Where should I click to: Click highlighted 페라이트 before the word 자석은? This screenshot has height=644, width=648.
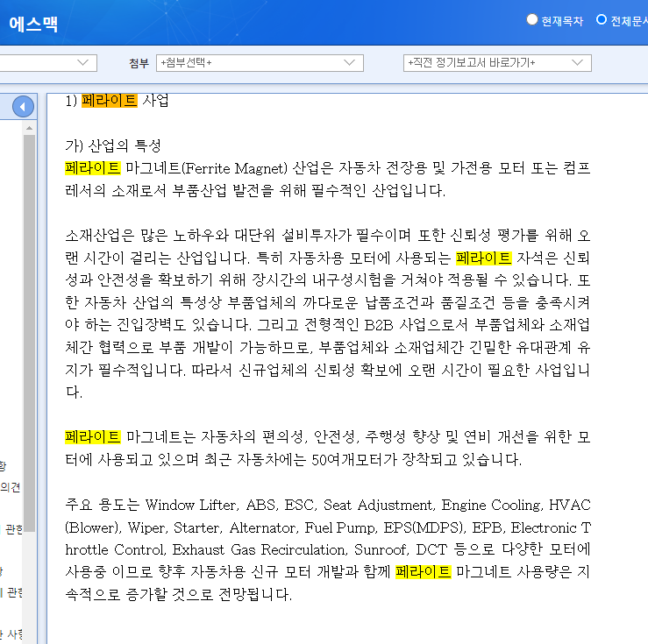pos(483,258)
